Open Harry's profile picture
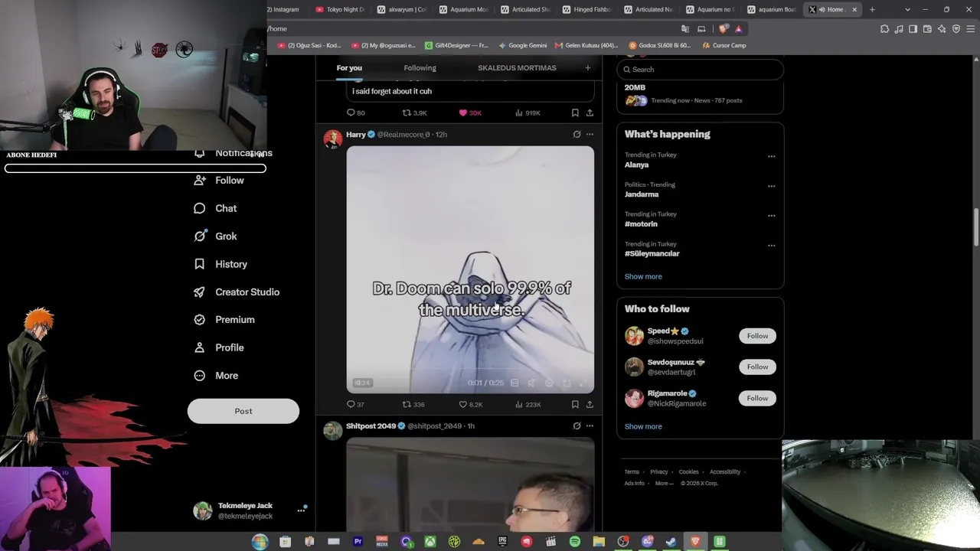The height and width of the screenshot is (551, 980). click(332, 139)
